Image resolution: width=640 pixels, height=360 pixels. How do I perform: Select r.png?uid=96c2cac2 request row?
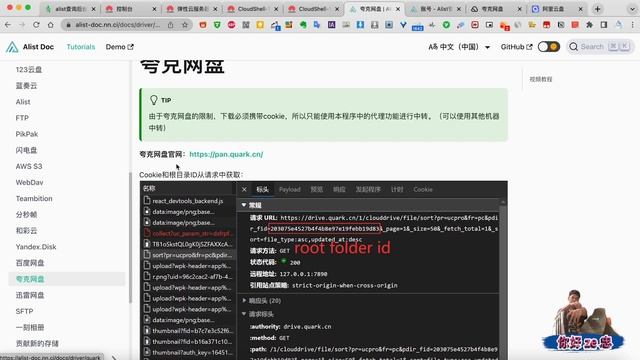pos(188,276)
